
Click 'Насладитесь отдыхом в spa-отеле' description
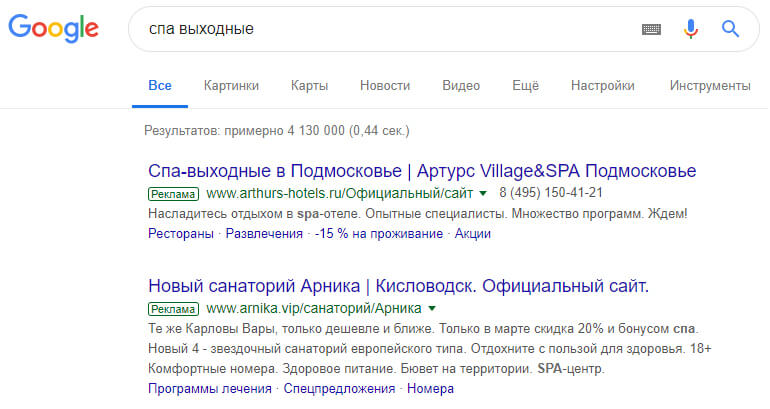(x=417, y=214)
